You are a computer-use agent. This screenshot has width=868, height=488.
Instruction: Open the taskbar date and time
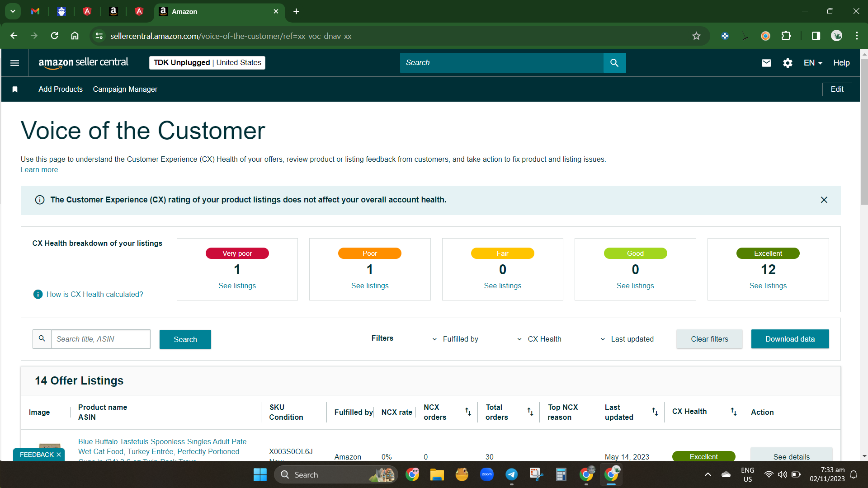[x=827, y=474]
